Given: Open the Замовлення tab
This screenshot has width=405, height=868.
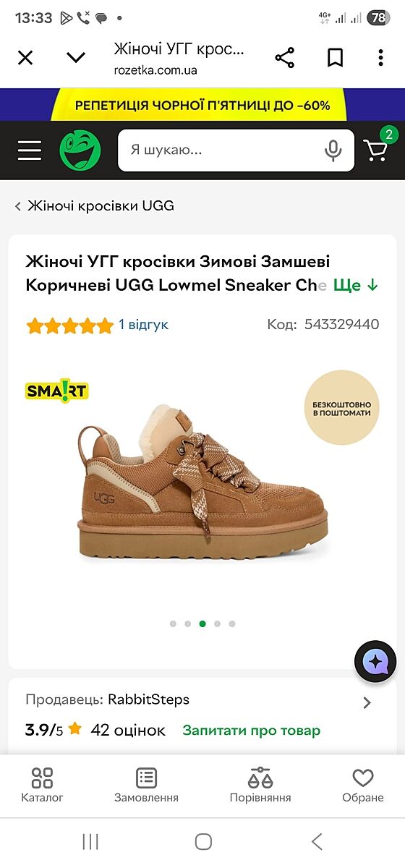Looking at the screenshot, I should pos(146,786).
